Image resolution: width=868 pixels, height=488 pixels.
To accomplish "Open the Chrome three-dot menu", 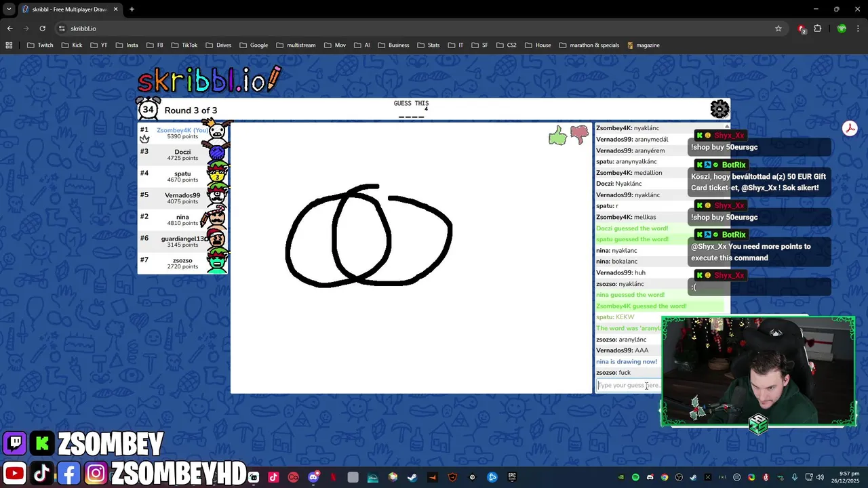I will [858, 28].
